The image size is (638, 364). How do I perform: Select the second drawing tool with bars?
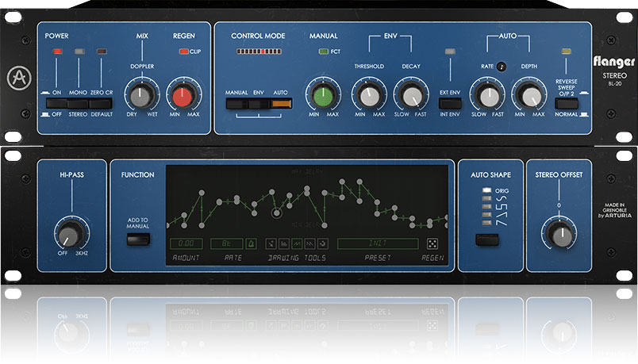tap(283, 243)
